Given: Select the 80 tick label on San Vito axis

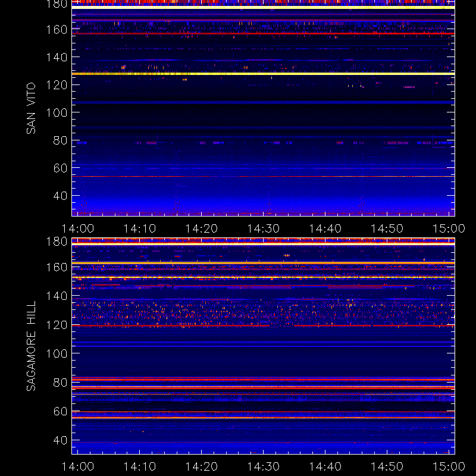Looking at the screenshot, I should 60,140.
